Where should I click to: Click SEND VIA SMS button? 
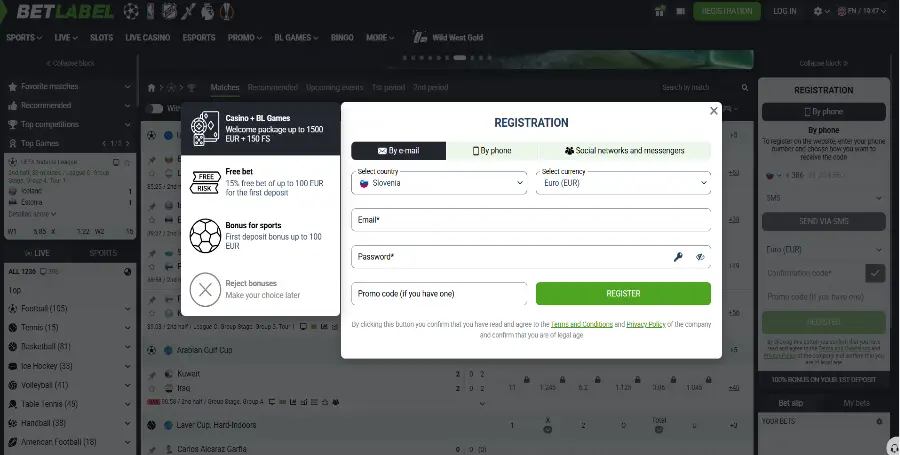824,221
